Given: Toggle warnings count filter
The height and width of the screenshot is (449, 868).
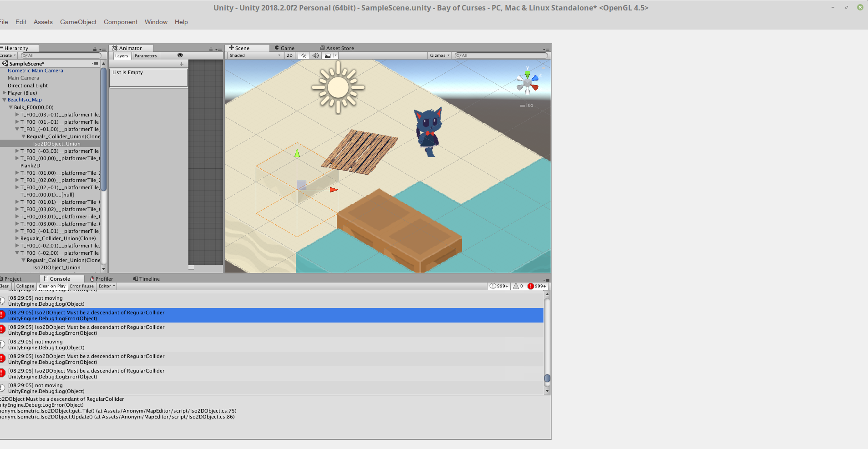Looking at the screenshot, I should (x=518, y=286).
